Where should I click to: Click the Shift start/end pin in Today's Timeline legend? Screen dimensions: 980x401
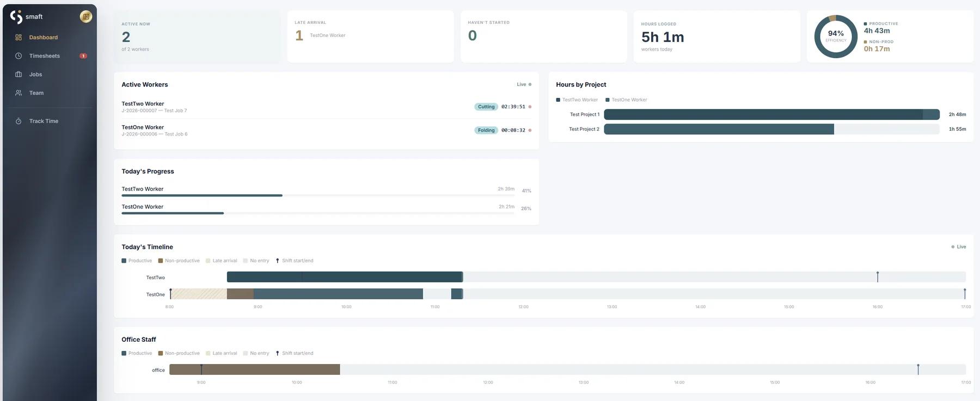278,261
